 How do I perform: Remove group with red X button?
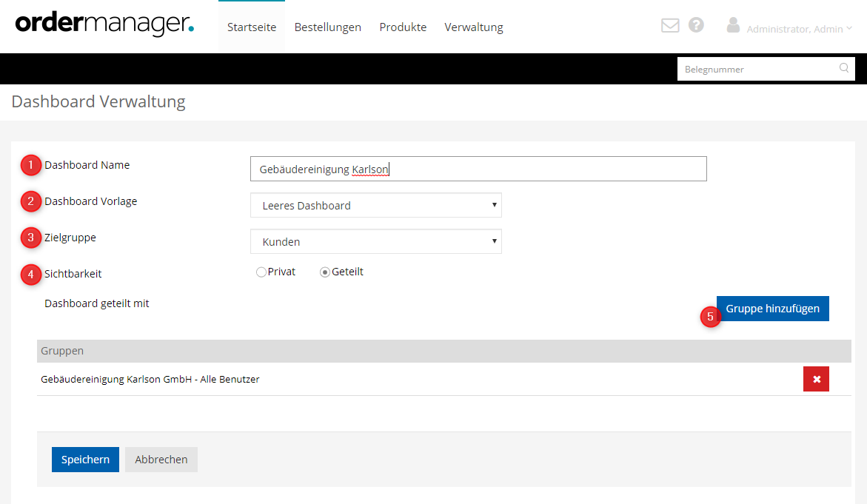(x=816, y=379)
